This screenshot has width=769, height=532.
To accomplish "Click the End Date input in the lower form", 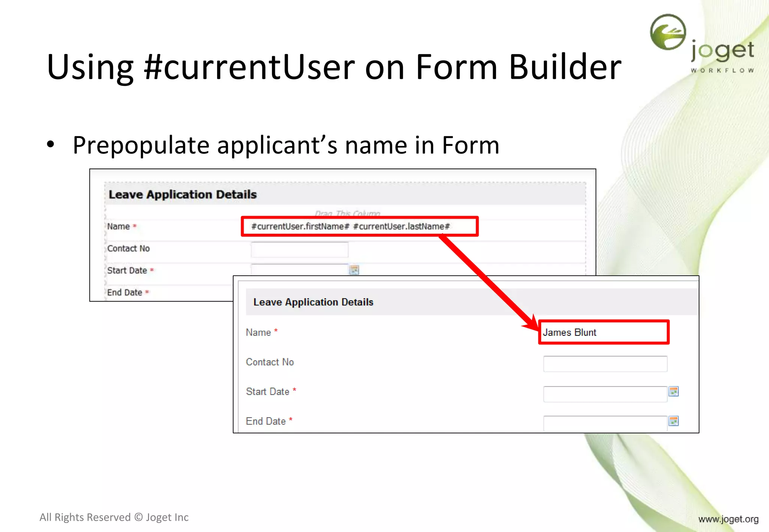I will (605, 423).
